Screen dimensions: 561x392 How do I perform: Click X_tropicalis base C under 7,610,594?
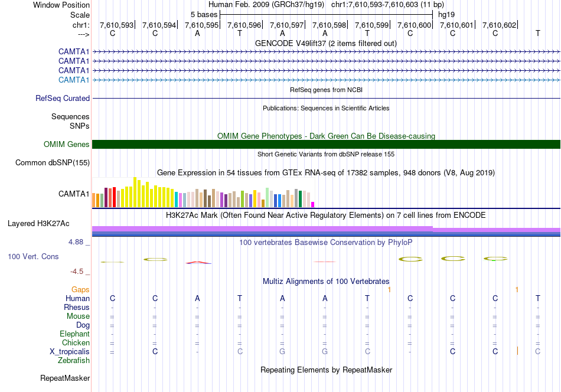[x=155, y=352]
